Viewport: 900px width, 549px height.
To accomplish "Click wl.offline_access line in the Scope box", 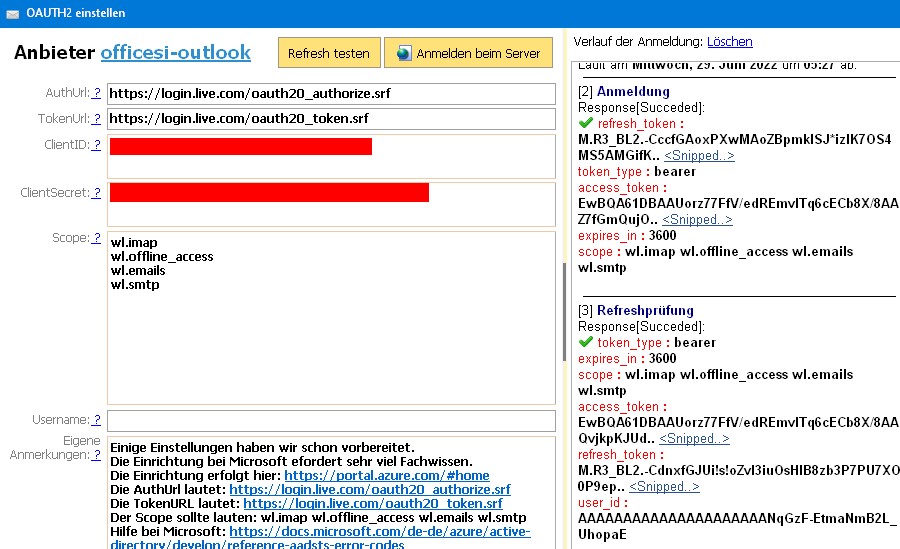I will click(162, 257).
